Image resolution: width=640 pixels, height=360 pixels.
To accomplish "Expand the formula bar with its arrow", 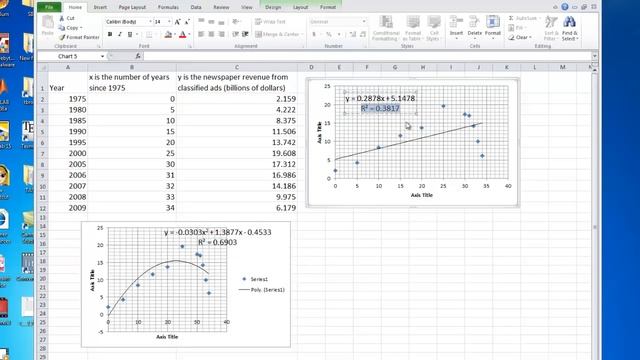I will (x=594, y=56).
